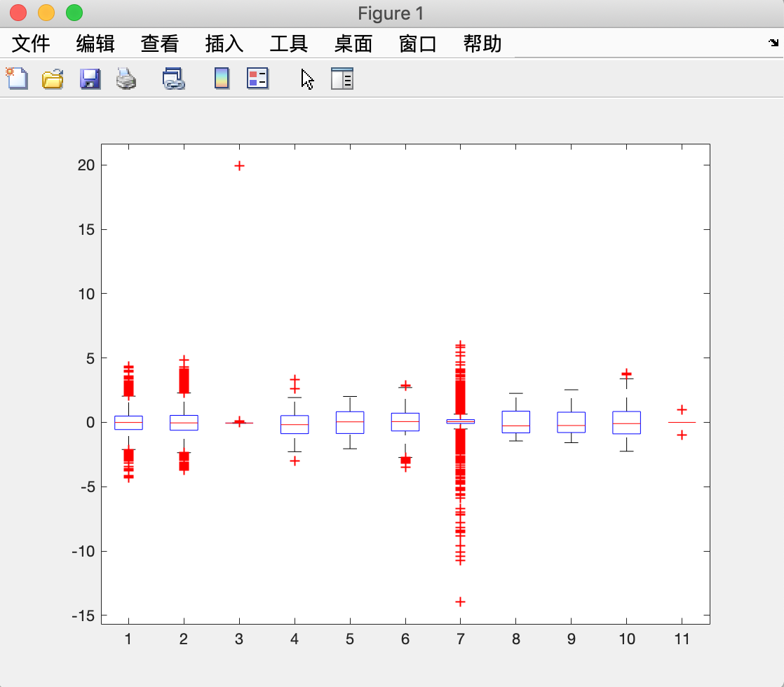Viewport: 784px width, 687px height.
Task: Click the outlier at 20 in box 3
Action: click(x=240, y=165)
